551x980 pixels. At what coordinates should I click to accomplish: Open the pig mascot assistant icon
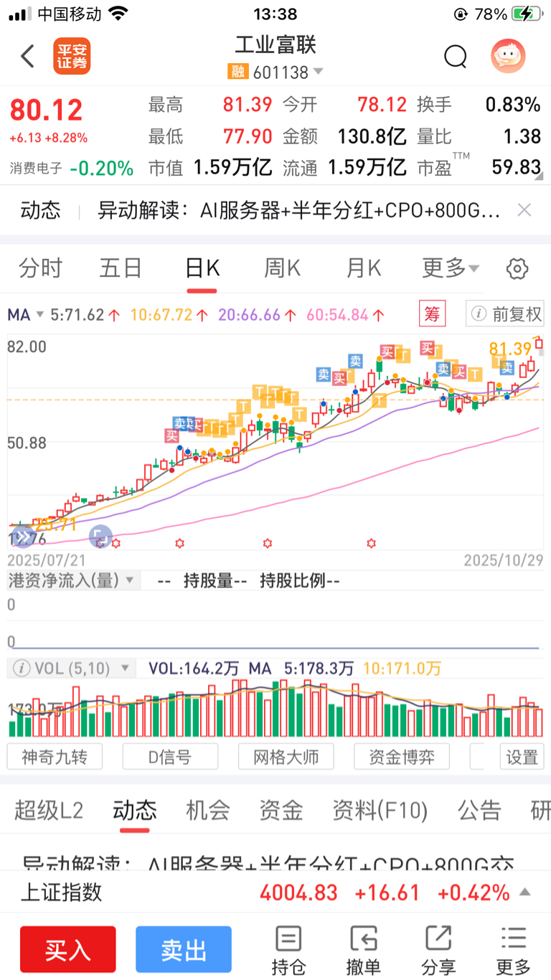point(508,56)
